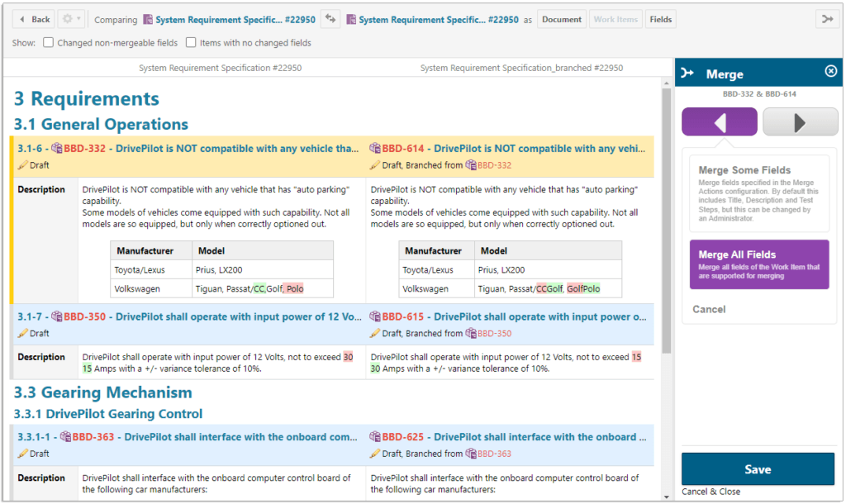Click BBD-350 work item icon
This screenshot has height=504, width=846.
[x=57, y=316]
